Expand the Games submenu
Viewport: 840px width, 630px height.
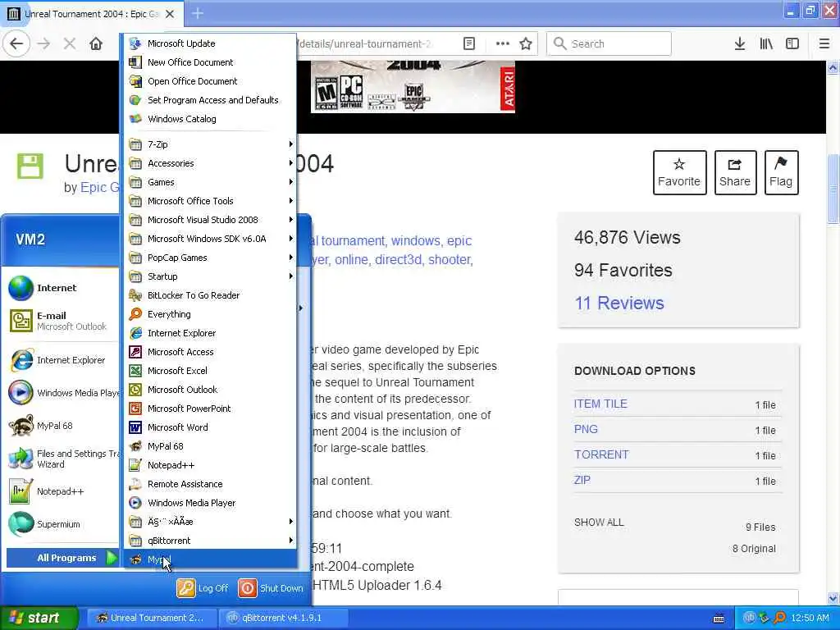pyautogui.click(x=210, y=182)
